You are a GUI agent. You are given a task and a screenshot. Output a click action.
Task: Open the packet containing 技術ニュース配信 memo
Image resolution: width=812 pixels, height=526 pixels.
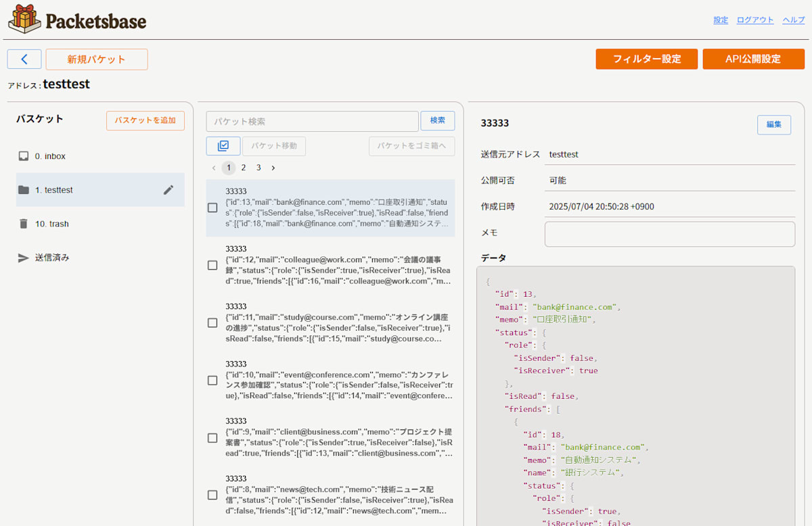coord(331,495)
